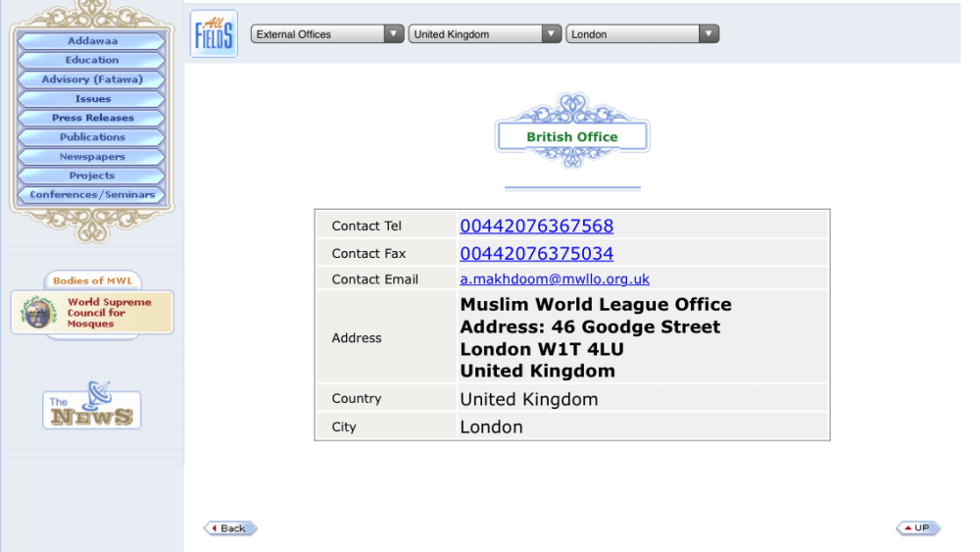Click the British Office ornamental title badge
The height and width of the screenshot is (552, 980).
coord(572,131)
